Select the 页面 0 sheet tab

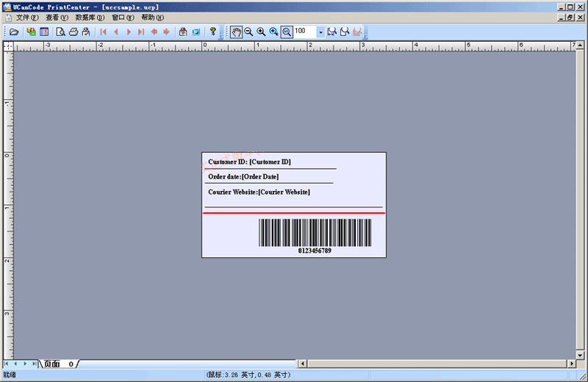tap(59, 364)
